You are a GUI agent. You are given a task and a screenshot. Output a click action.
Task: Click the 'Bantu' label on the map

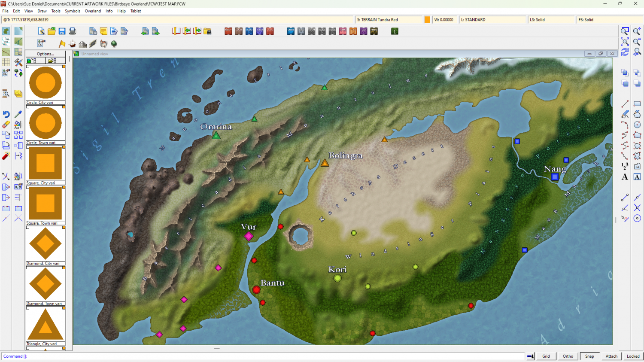(272, 283)
